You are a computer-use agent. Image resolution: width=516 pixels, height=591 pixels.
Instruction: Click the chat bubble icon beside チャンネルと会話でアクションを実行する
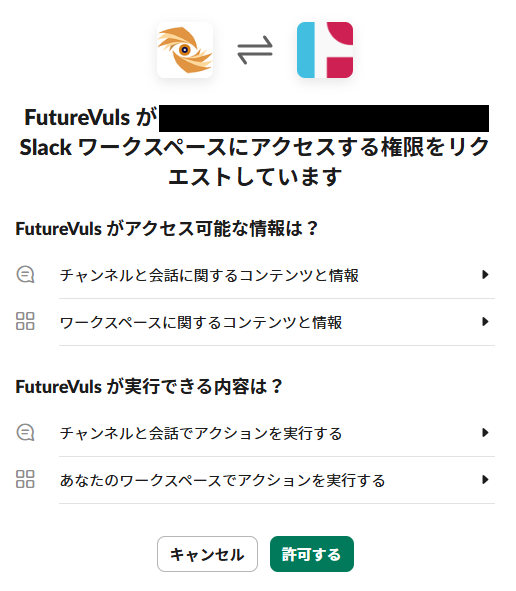click(25, 432)
